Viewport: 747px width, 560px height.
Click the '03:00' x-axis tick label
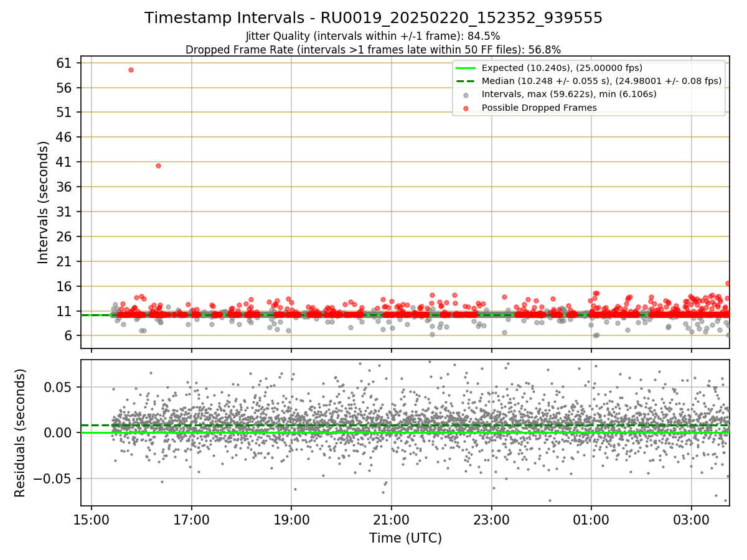pyautogui.click(x=692, y=519)
